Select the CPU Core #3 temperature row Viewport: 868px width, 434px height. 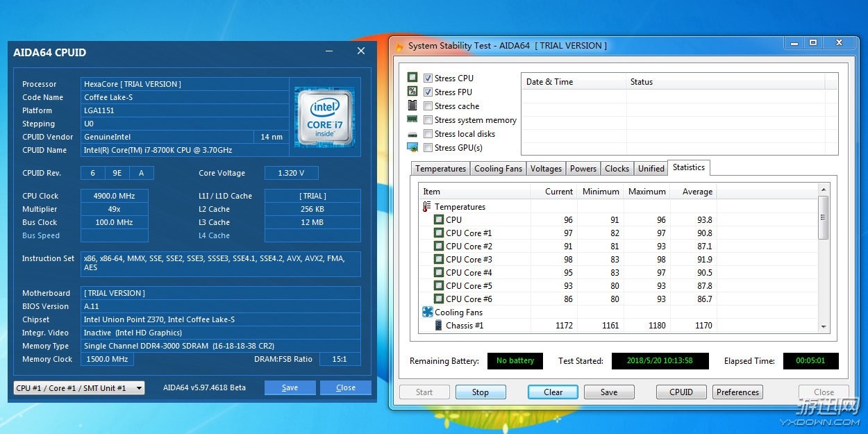(x=469, y=260)
